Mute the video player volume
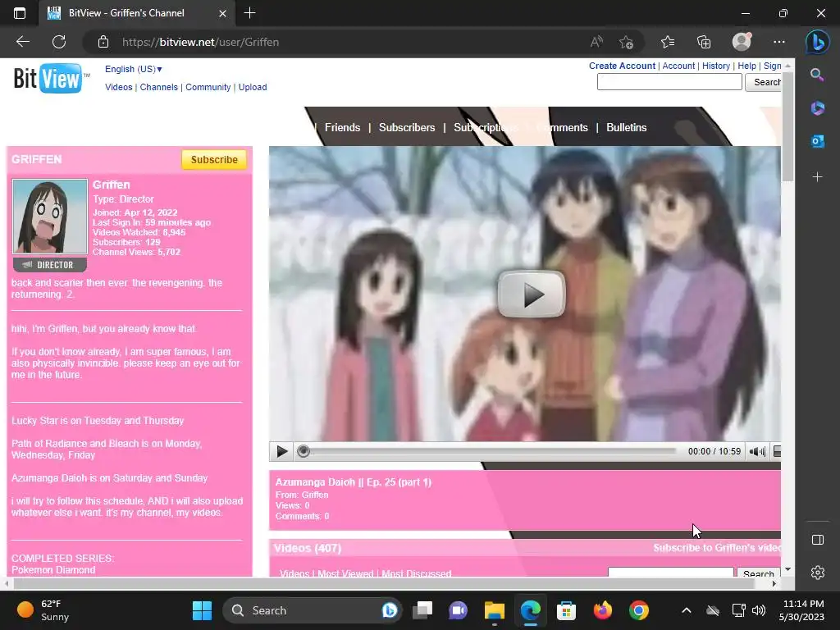 (757, 452)
